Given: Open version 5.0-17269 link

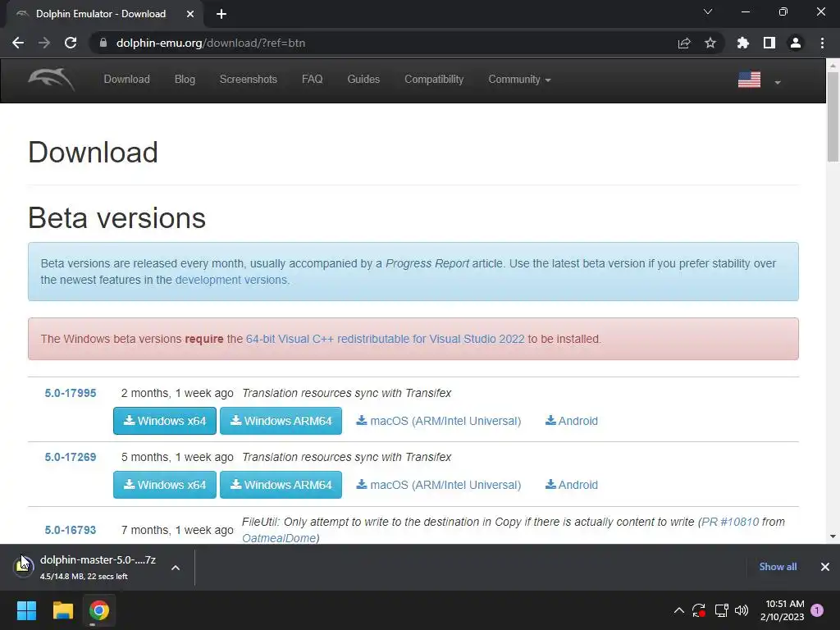Looking at the screenshot, I should coord(71,457).
